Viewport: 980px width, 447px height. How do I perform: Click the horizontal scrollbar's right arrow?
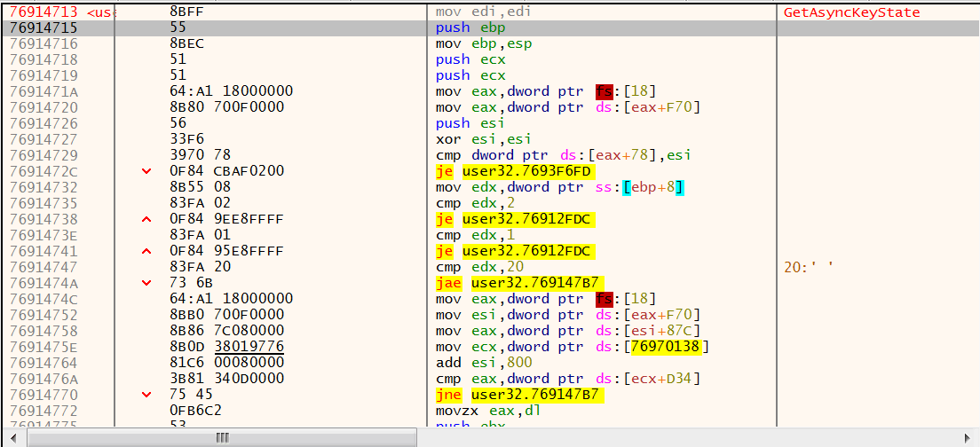[x=968, y=437]
